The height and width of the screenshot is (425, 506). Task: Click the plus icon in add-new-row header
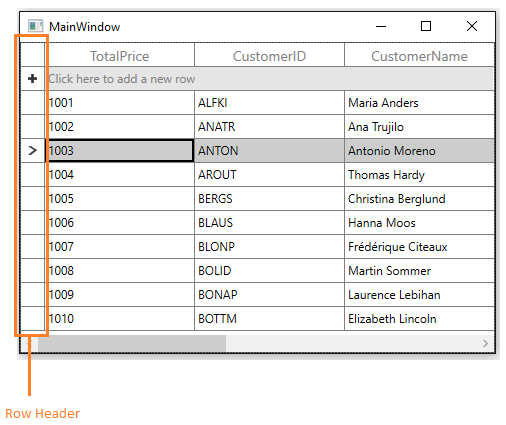32,79
